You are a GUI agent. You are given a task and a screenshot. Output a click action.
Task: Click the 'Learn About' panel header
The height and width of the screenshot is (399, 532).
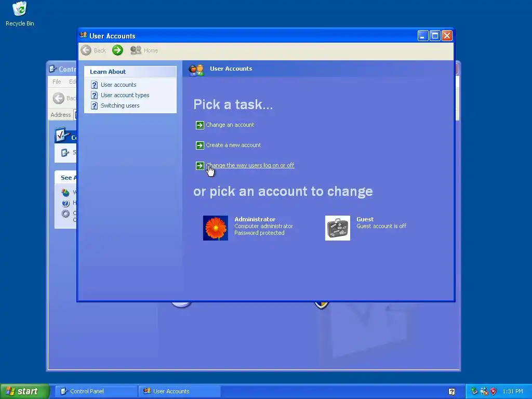pos(130,72)
